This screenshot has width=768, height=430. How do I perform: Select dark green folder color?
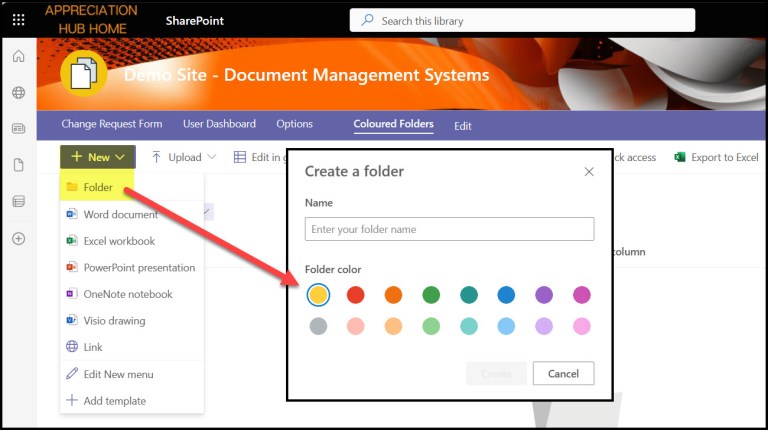tap(431, 295)
